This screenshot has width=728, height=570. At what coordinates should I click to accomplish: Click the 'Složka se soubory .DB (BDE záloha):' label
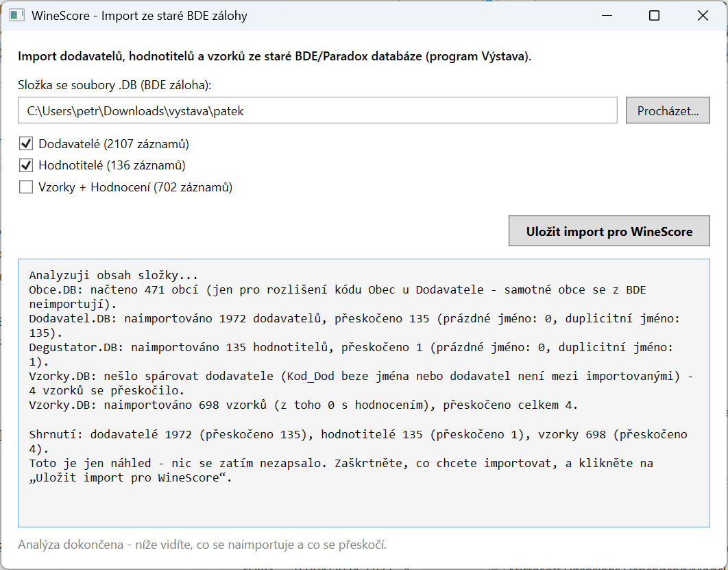[x=114, y=85]
